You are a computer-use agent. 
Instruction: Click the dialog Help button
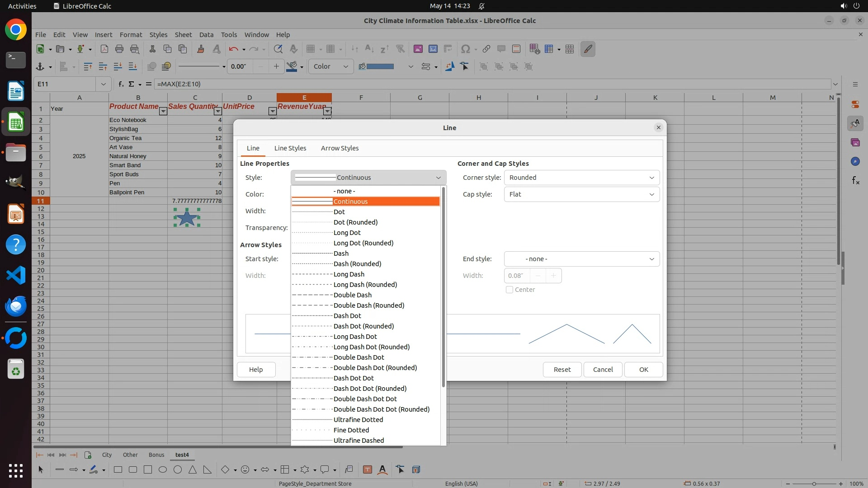click(x=256, y=370)
